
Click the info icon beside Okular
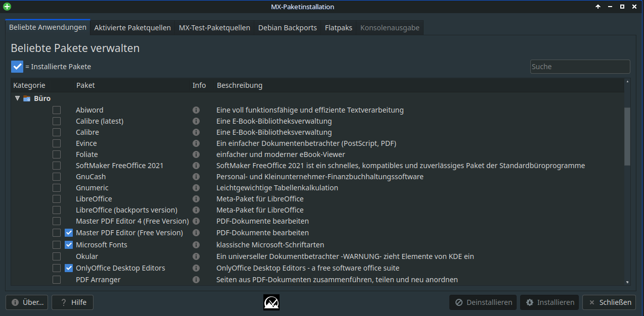[196, 256]
